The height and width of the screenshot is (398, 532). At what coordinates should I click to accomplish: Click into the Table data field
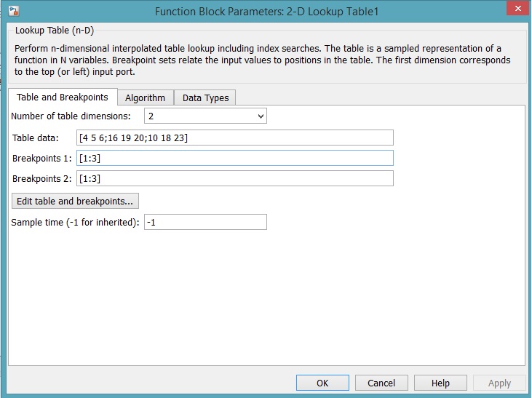(x=234, y=138)
